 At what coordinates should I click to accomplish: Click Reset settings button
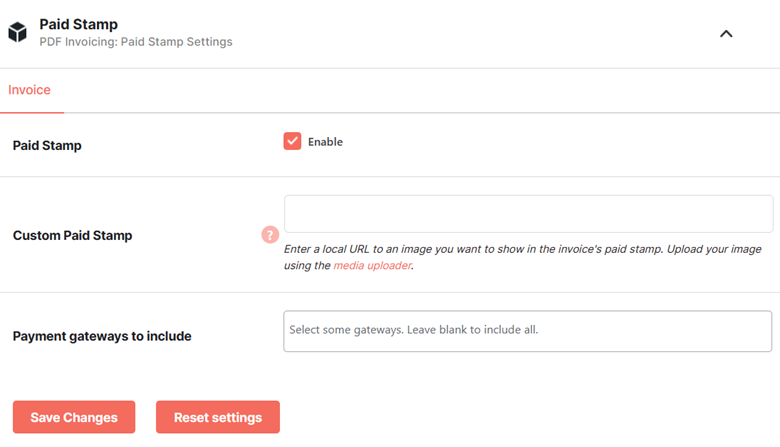point(218,417)
